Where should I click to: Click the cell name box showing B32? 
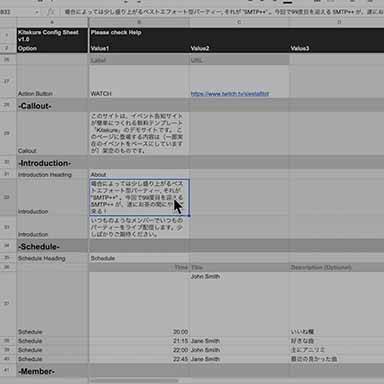[x=15, y=12]
